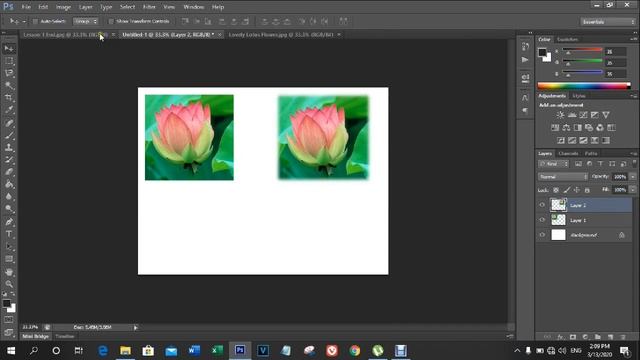
Task: Hide Layer 1 visibility eye
Action: [542, 220]
